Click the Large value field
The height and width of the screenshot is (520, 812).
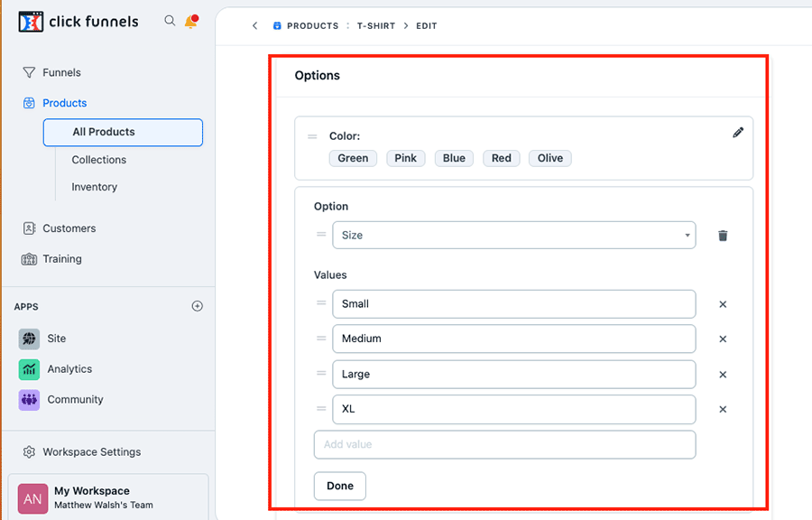513,375
